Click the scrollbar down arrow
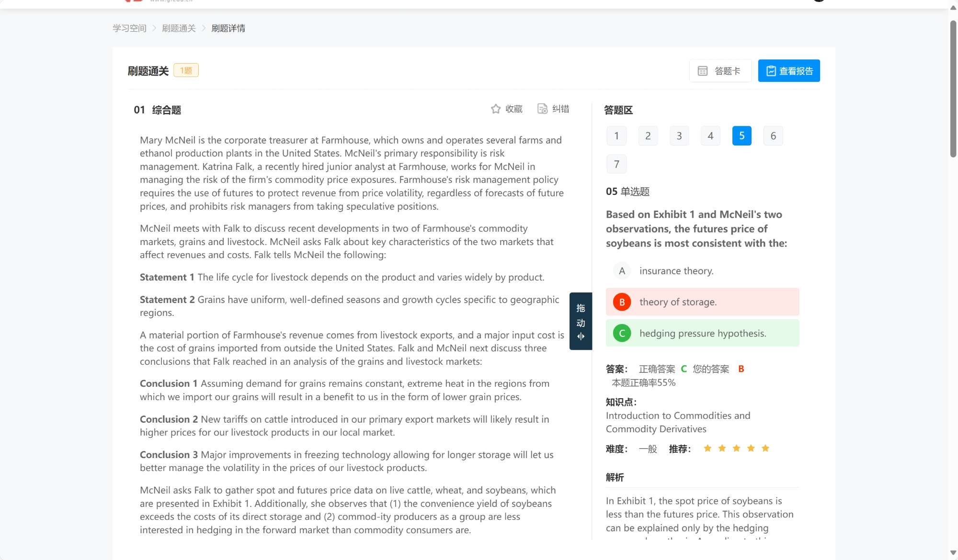Screen dimensions: 958x560 [x=953, y=553]
